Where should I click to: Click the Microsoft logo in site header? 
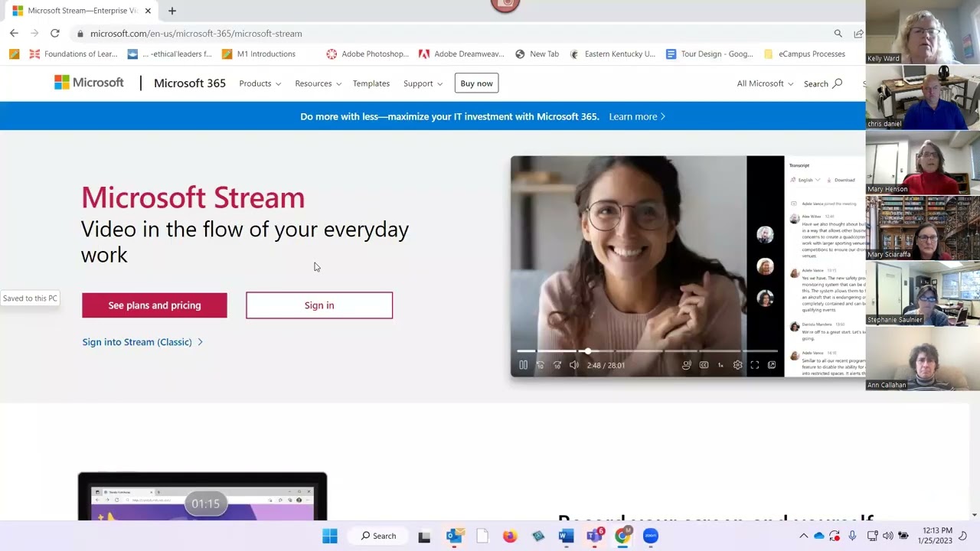(x=89, y=83)
